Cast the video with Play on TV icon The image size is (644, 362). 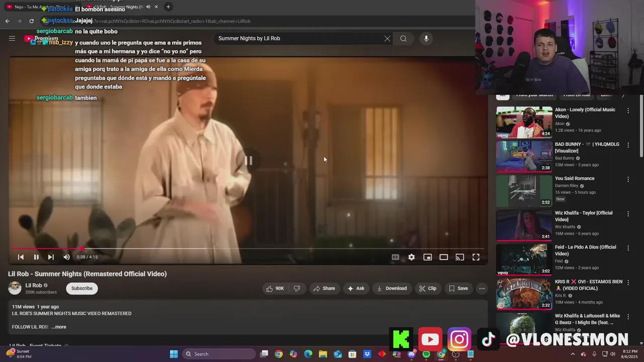pos(460,257)
